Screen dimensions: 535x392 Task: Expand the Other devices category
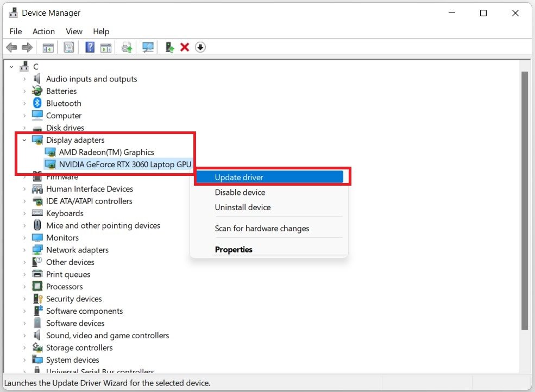[x=24, y=262]
